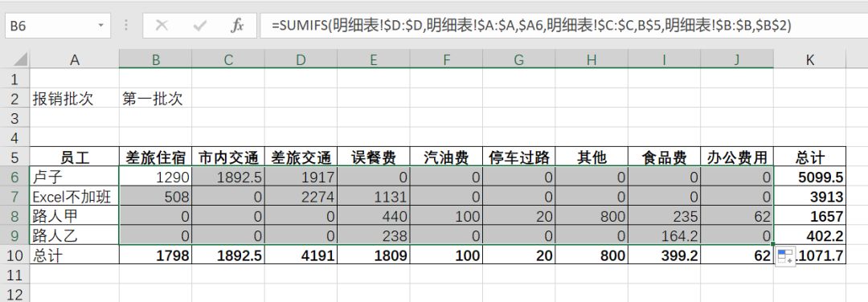Expand the Name Box dropdown arrow
Image resolution: width=868 pixels, height=302 pixels.
point(100,26)
